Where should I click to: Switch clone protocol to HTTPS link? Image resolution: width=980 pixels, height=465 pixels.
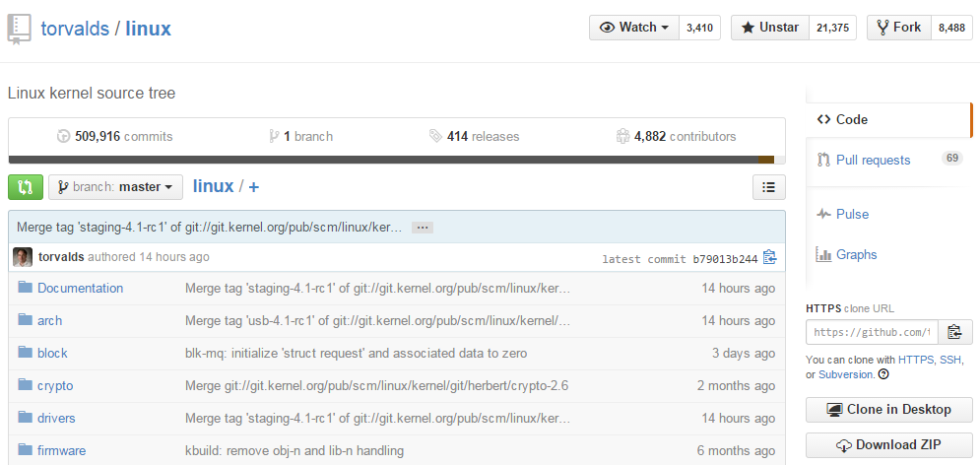(916, 360)
